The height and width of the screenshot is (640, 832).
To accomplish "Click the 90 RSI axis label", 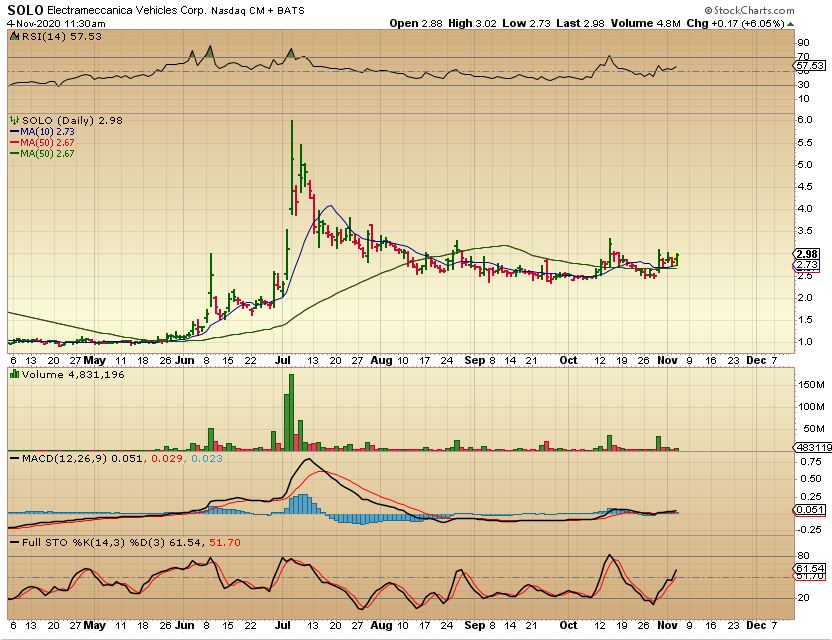I will (x=804, y=43).
